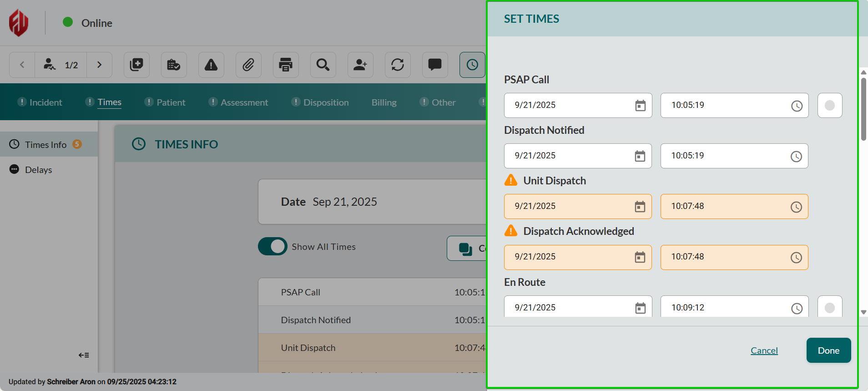Screen dimensions: 868x391
Task: Toggle the Show All Times switch
Action: (x=273, y=247)
